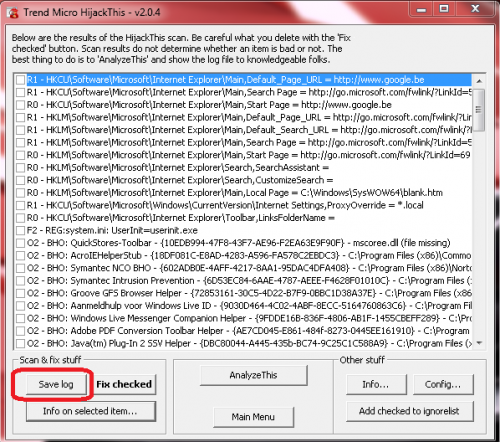Image resolution: width=500 pixels, height=442 pixels.
Task: Click the scroll up arrow of results list
Action: pyautogui.click(x=479, y=81)
